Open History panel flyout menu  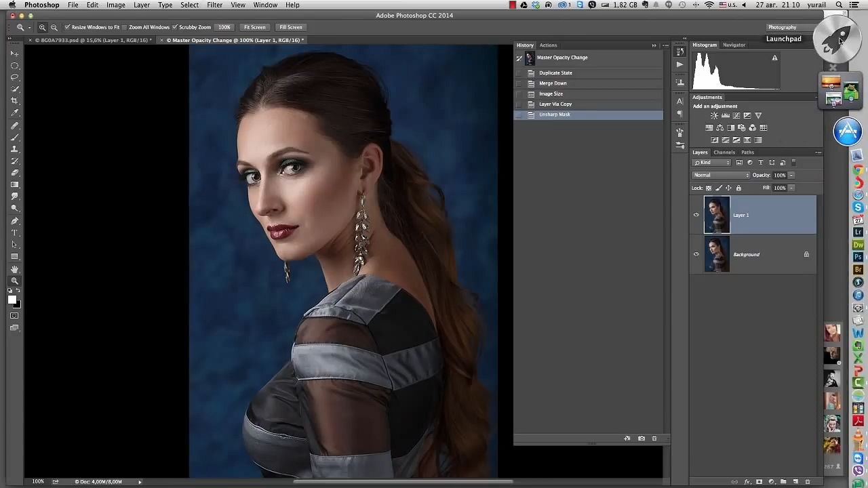point(665,45)
